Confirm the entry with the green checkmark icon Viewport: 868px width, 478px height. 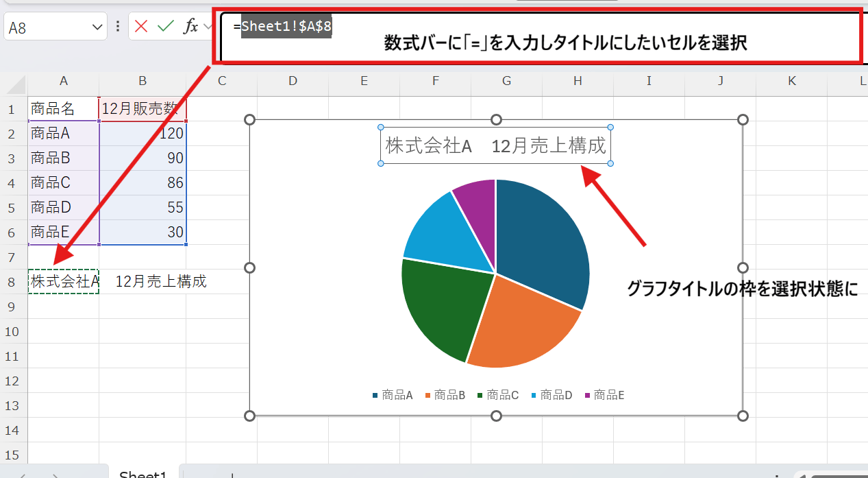pos(166,25)
